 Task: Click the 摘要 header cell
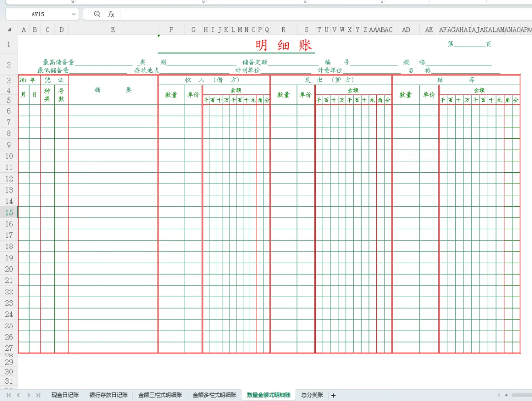113,90
